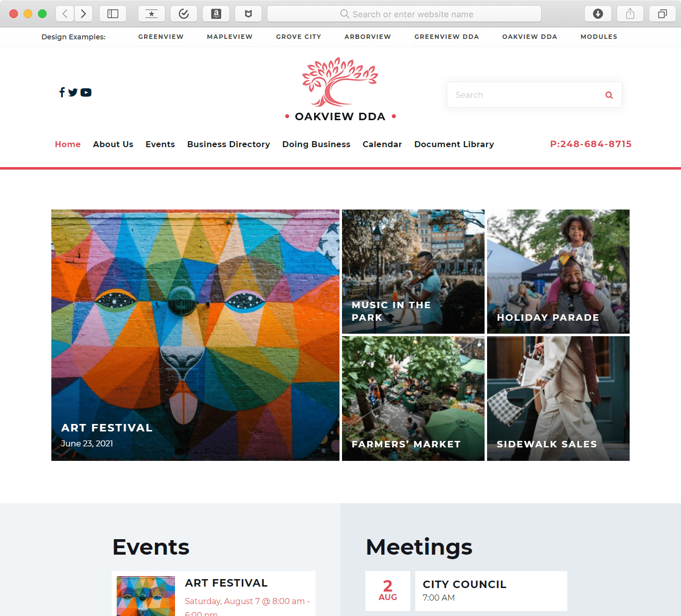Image resolution: width=681 pixels, height=616 pixels.
Task: Click the Oakview DDA site title text
Action: coord(340,117)
